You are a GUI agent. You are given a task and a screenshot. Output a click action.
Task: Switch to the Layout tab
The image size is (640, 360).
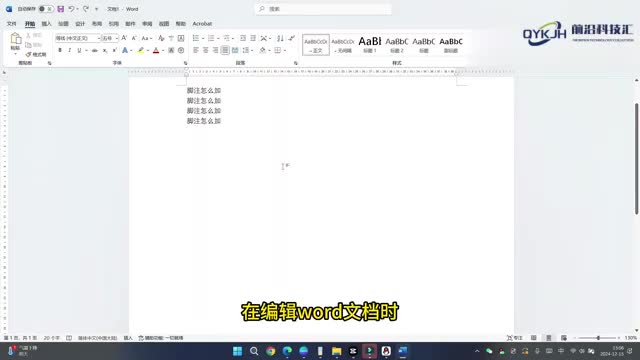click(97, 24)
